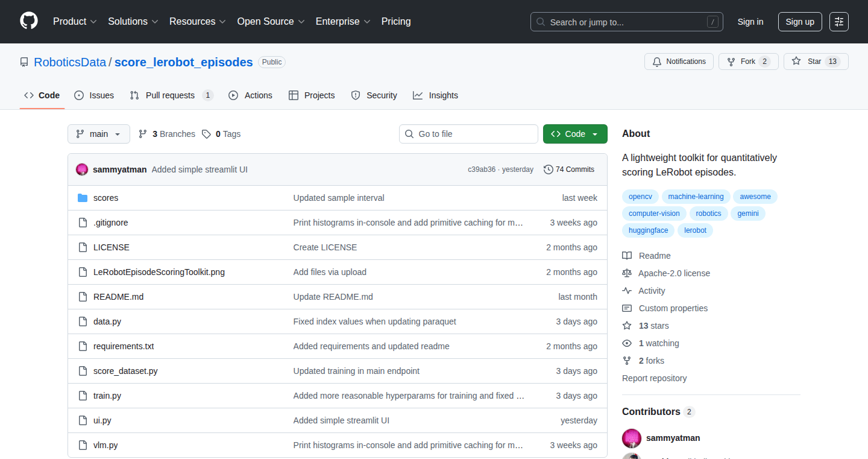The image size is (868, 459).
Task: Open the score_lerobot_episodes repository link
Action: click(184, 62)
